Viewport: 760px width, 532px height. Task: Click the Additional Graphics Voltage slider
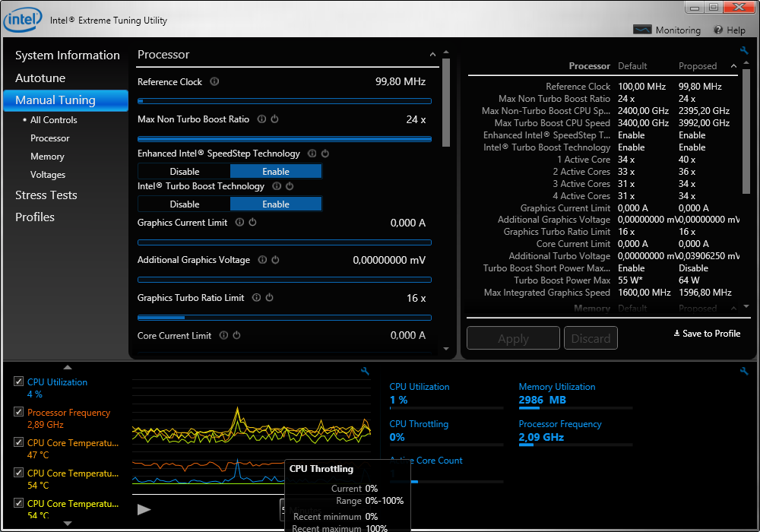pyautogui.click(x=284, y=280)
